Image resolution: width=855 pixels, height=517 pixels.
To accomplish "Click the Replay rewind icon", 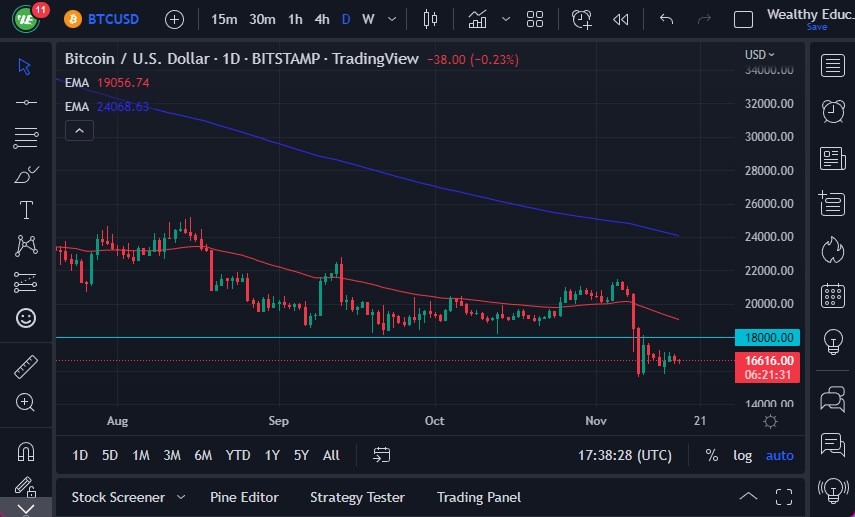I will tap(621, 19).
